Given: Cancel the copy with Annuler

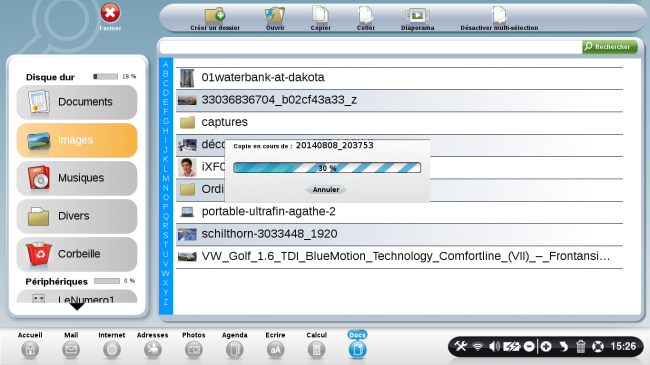Looking at the screenshot, I should click(326, 190).
